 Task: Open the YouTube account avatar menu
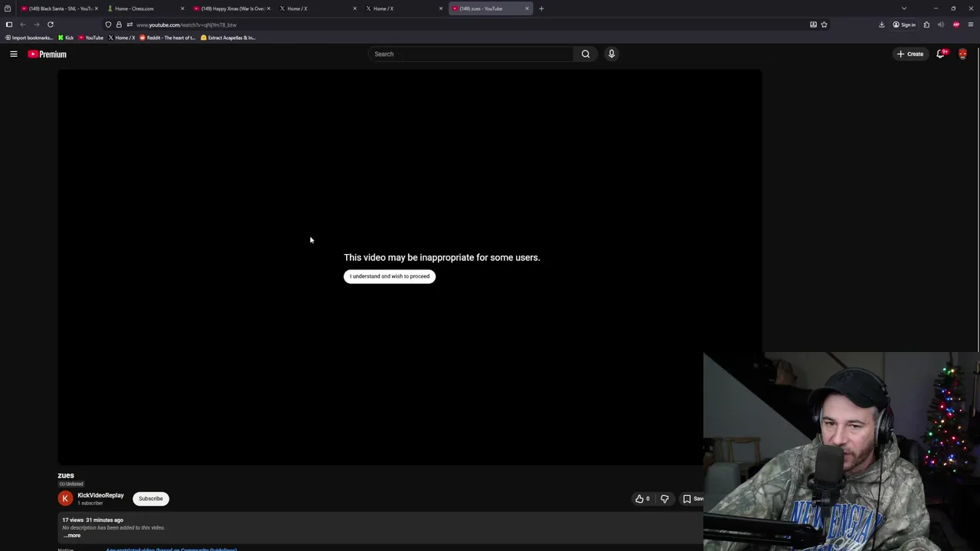pos(962,54)
